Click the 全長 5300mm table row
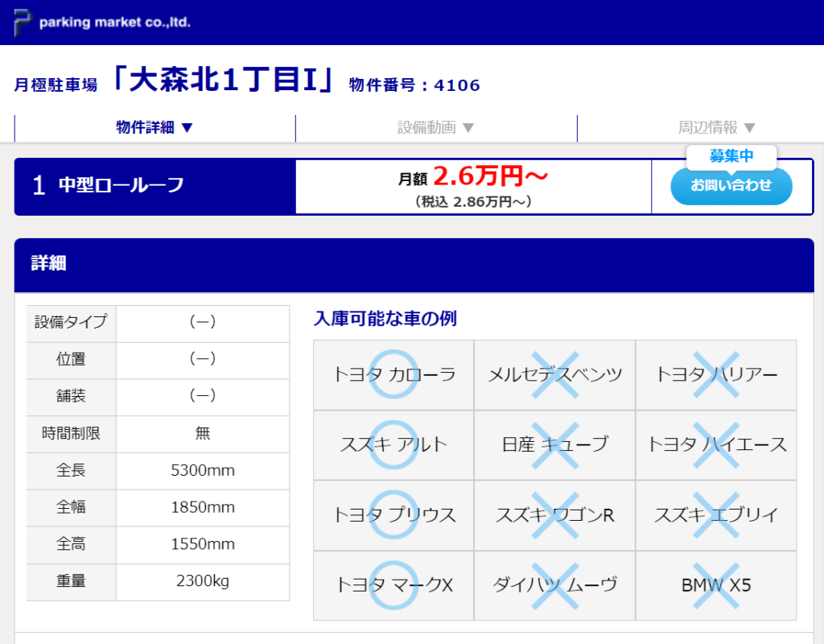 coord(158,471)
